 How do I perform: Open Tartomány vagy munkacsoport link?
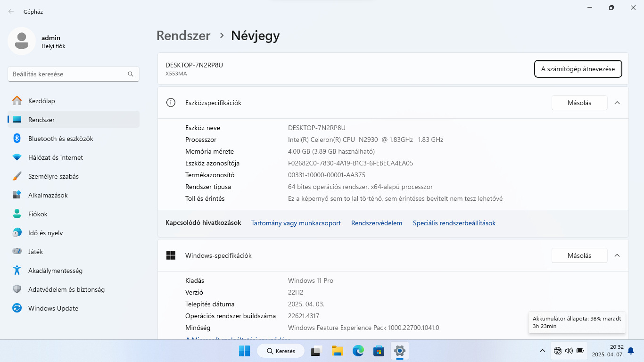(x=296, y=223)
